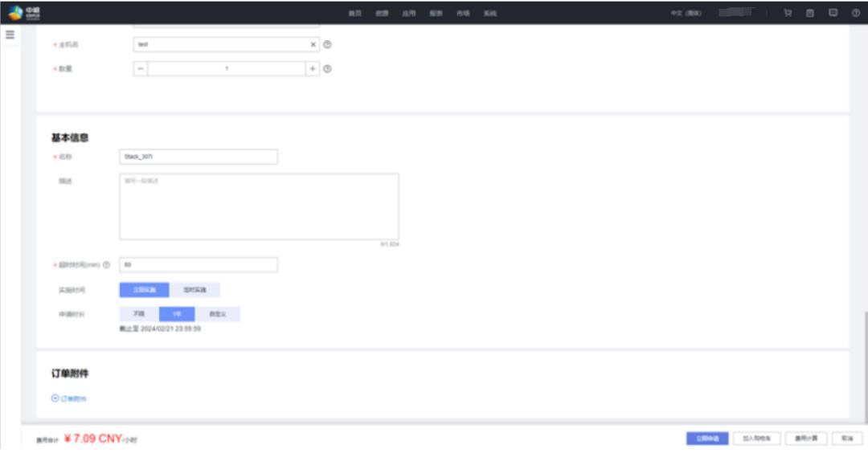Click the red price ¥7.09 CNY
The image size is (868, 453).
click(93, 439)
